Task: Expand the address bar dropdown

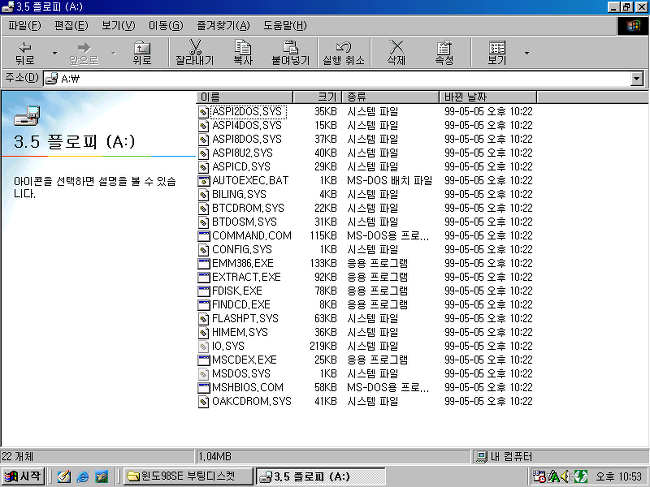Action: pos(636,78)
